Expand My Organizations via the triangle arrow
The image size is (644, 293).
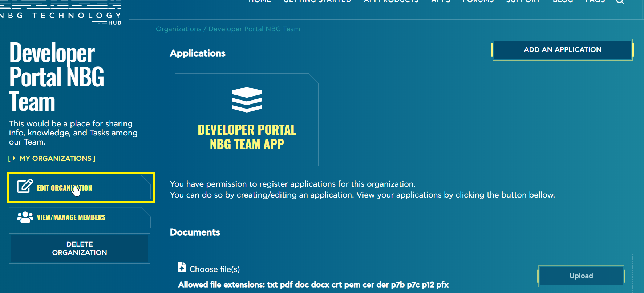coord(14,158)
